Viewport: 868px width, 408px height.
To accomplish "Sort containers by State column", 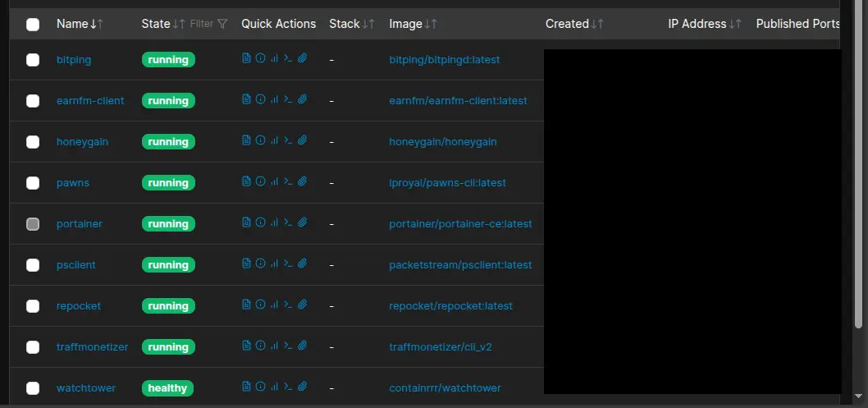I will [x=163, y=24].
